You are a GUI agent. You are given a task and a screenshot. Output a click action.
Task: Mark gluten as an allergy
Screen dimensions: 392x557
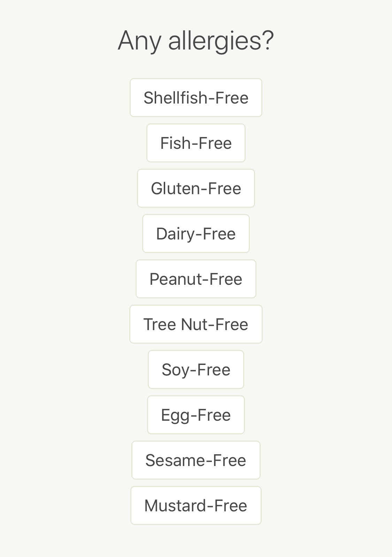coord(196,188)
